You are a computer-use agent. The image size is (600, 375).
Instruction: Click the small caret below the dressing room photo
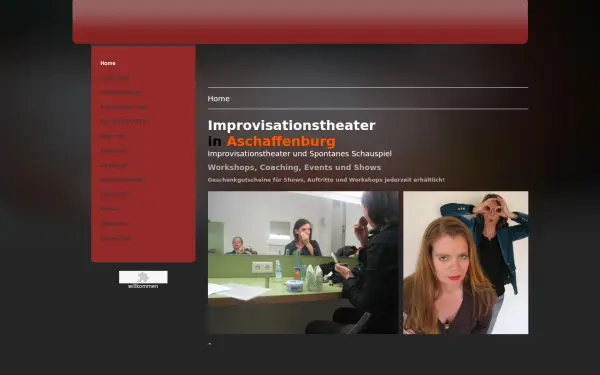pos(209,344)
